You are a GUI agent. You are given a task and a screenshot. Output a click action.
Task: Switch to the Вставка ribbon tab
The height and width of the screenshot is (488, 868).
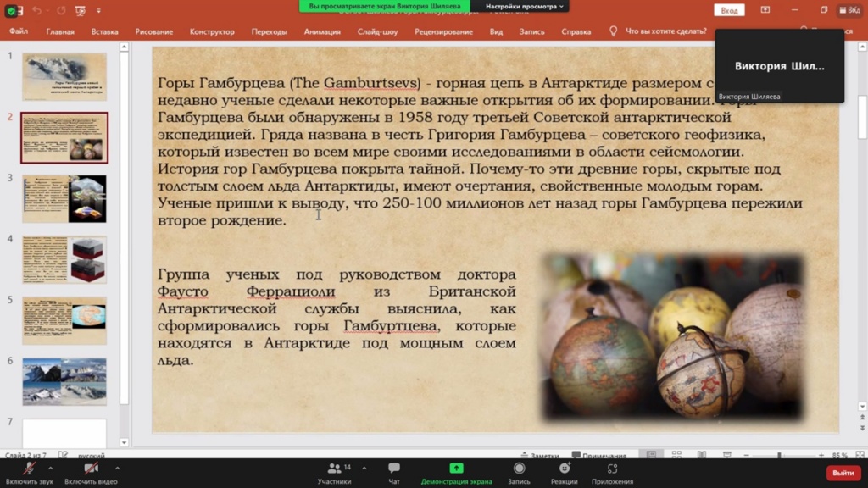tap(104, 31)
